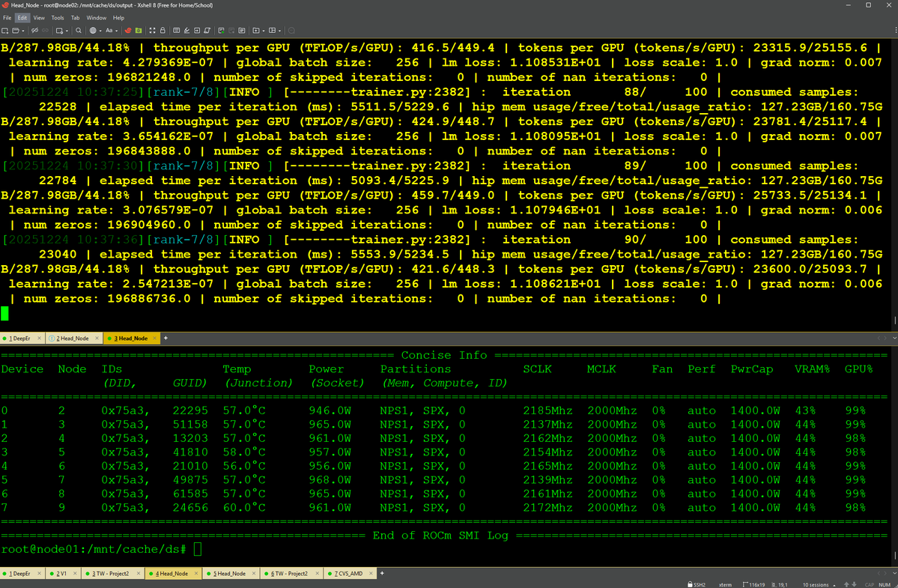The height and width of the screenshot is (588, 898).
Task: Click the Reconnect chain icon
Action: [x=45, y=31]
